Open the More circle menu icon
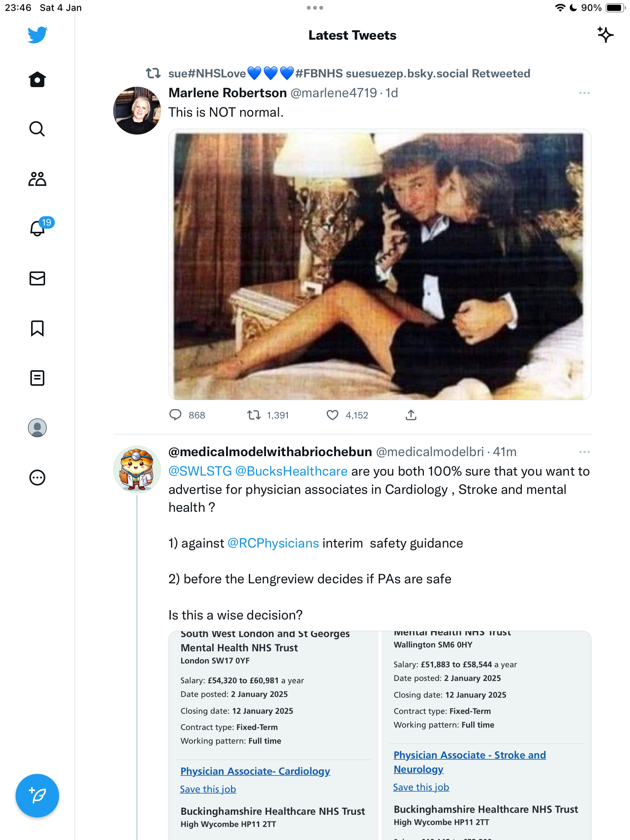630x840 pixels. coord(37,478)
